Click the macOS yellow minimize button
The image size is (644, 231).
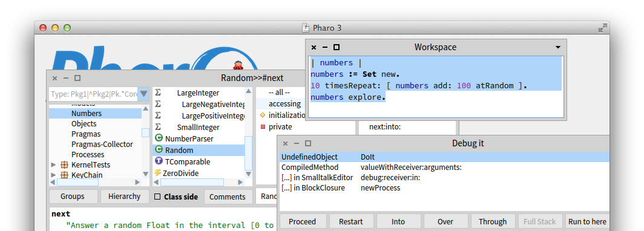(x=55, y=28)
